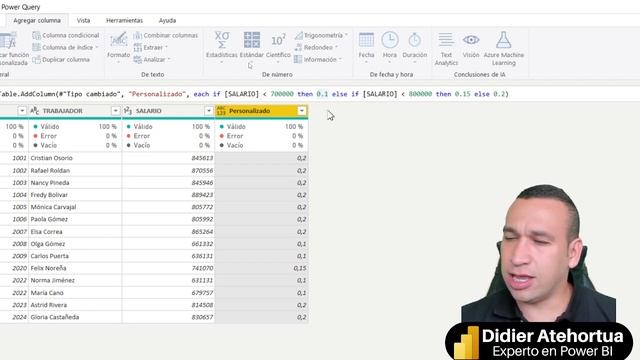Click inside the formula bar
The width and height of the screenshot is (640, 360).
(x=320, y=94)
